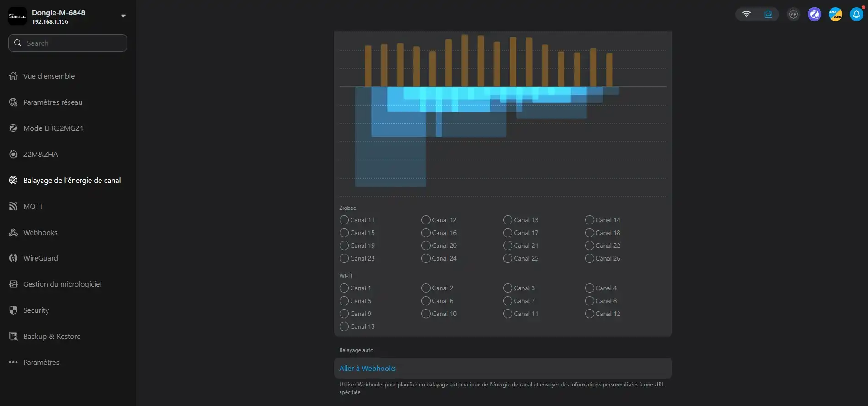This screenshot has width=868, height=406.
Task: Click the ZHA/Z2M round icon
Action: [835, 14]
